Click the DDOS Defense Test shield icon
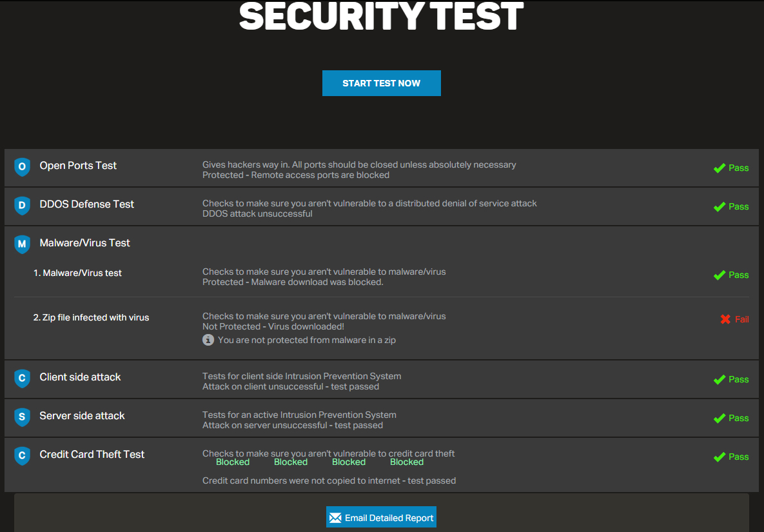Viewport: 764px width, 532px height. tap(23, 206)
